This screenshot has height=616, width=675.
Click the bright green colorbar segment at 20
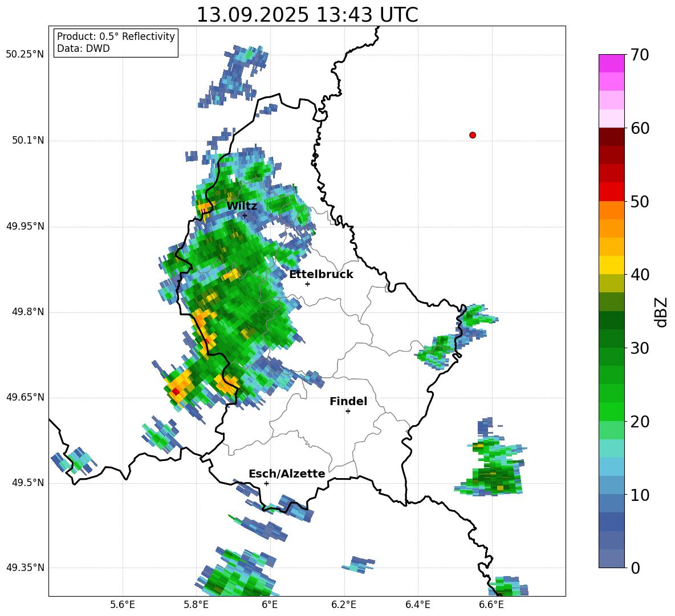tap(611, 411)
